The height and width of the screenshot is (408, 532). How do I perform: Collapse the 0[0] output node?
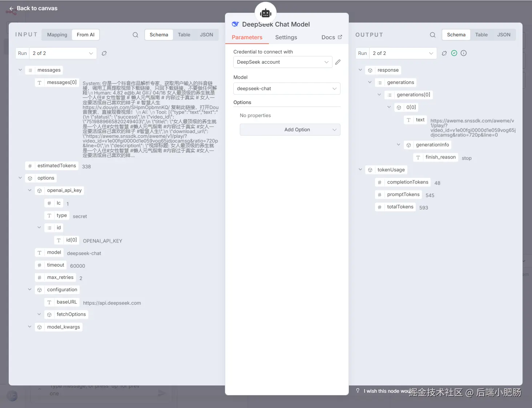pos(389,107)
